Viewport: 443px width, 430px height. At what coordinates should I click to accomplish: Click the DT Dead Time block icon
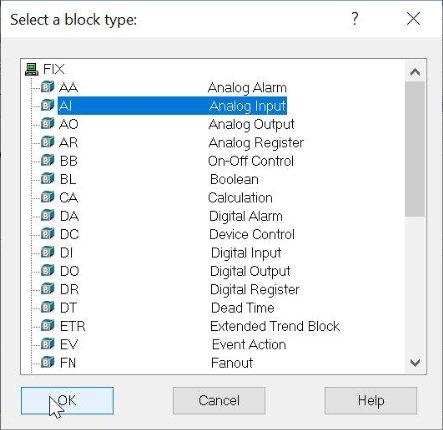47,307
